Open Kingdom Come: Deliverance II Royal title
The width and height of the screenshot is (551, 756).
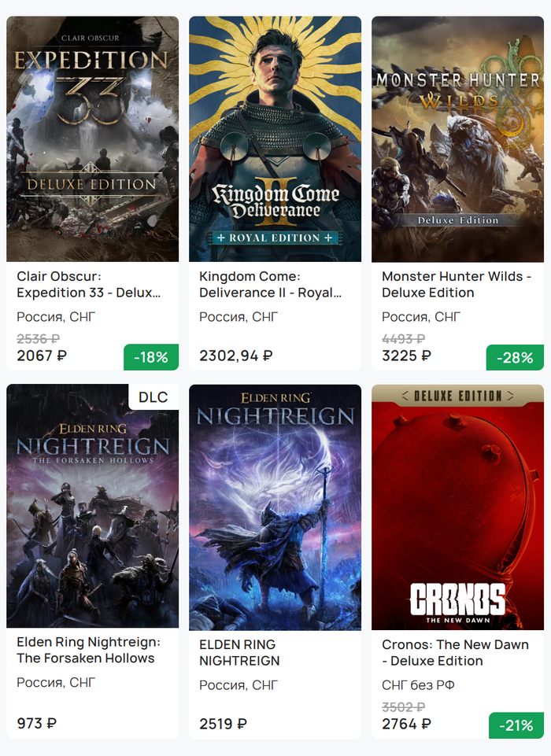271,285
